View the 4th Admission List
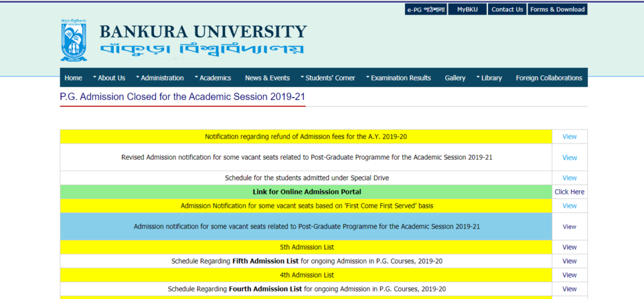The width and height of the screenshot is (644, 299). pos(569,274)
